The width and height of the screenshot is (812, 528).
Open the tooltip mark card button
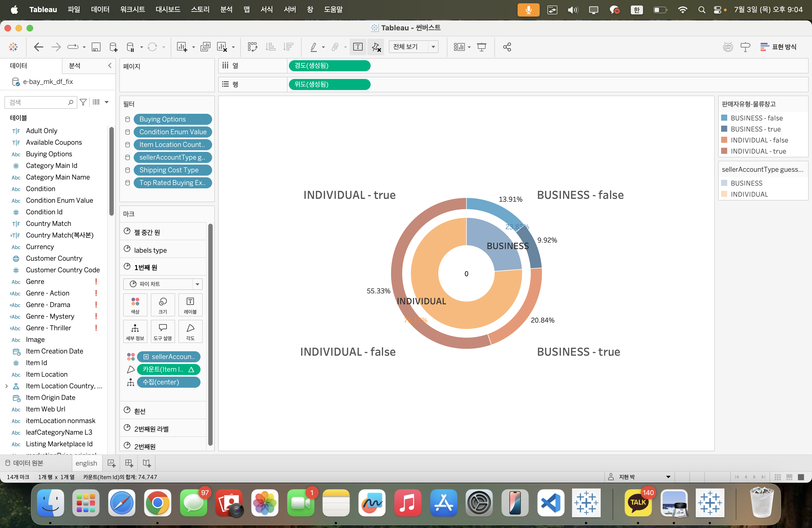click(163, 332)
